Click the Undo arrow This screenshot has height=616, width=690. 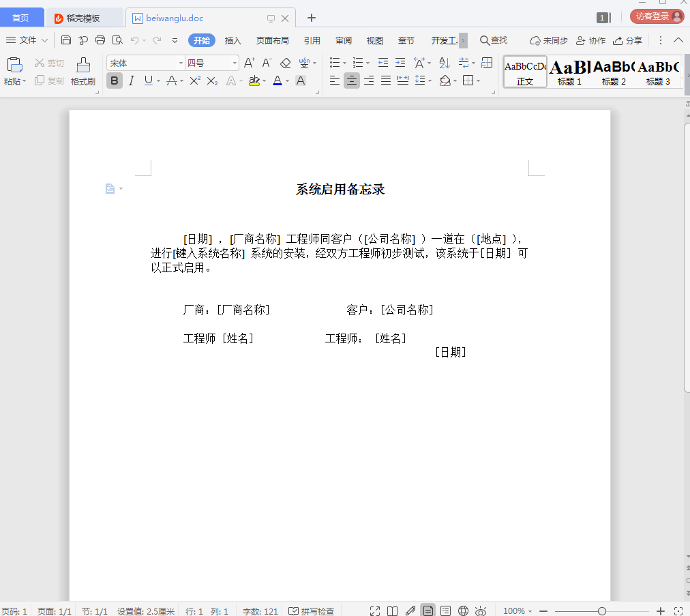point(134,40)
